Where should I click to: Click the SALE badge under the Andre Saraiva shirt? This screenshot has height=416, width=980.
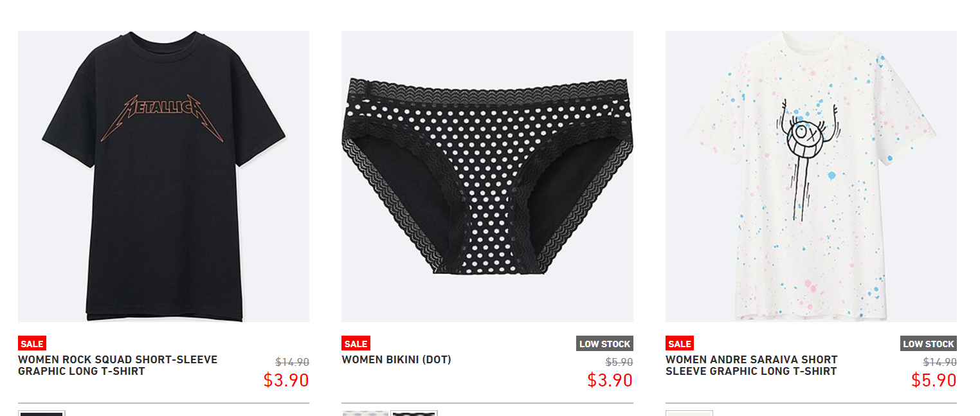coord(679,343)
